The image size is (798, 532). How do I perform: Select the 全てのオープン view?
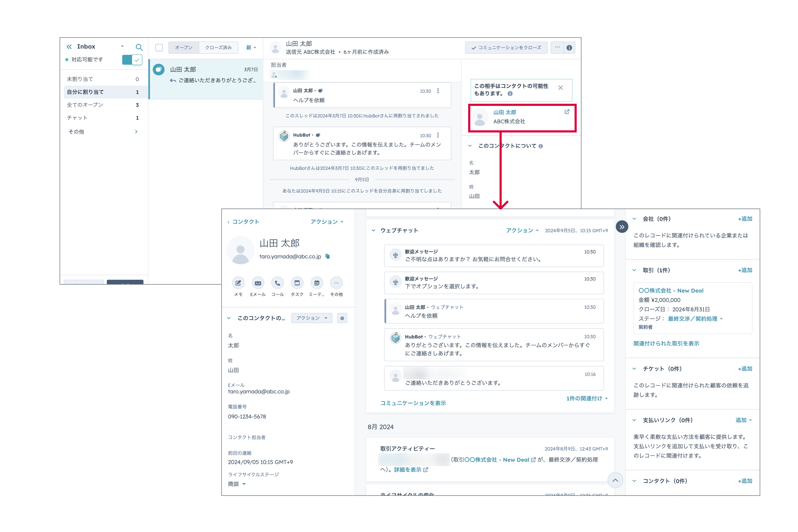(x=85, y=105)
